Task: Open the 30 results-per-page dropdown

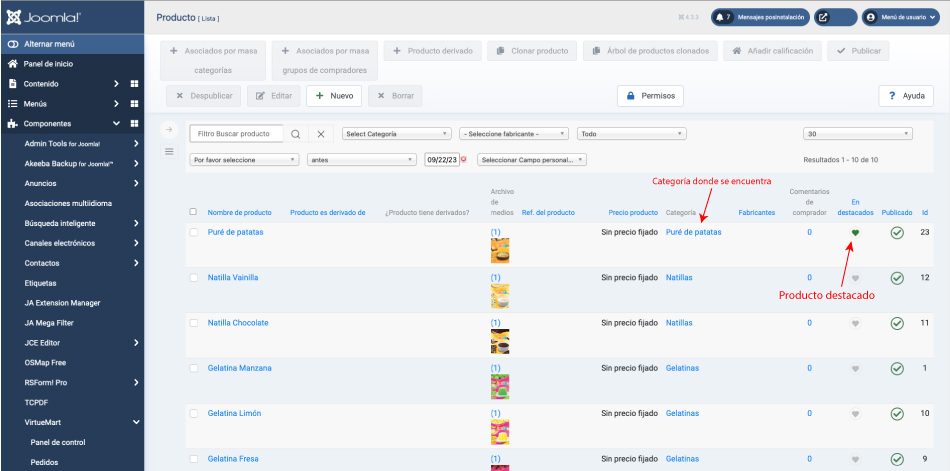Action: pyautogui.click(x=858, y=134)
